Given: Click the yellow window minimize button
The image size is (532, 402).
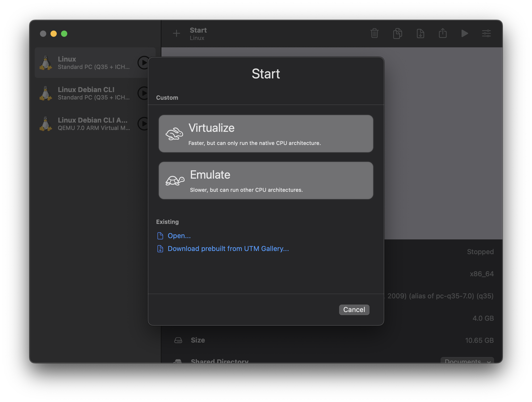Looking at the screenshot, I should 54,34.
